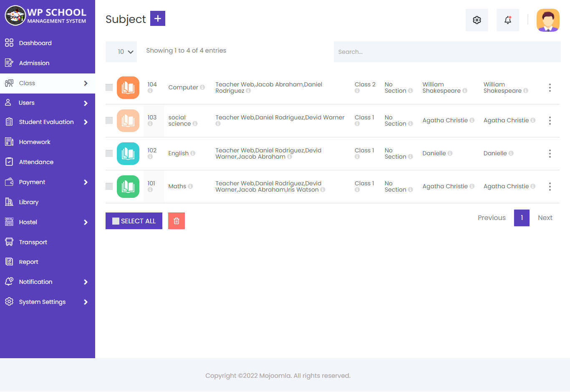Open the Transport section
Screen dimensions: 570x392
33,242
